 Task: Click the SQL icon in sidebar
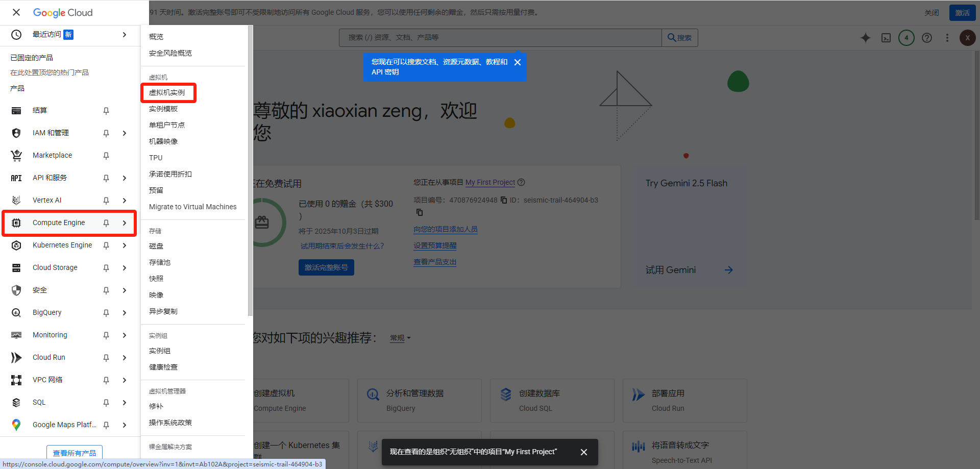(16, 403)
